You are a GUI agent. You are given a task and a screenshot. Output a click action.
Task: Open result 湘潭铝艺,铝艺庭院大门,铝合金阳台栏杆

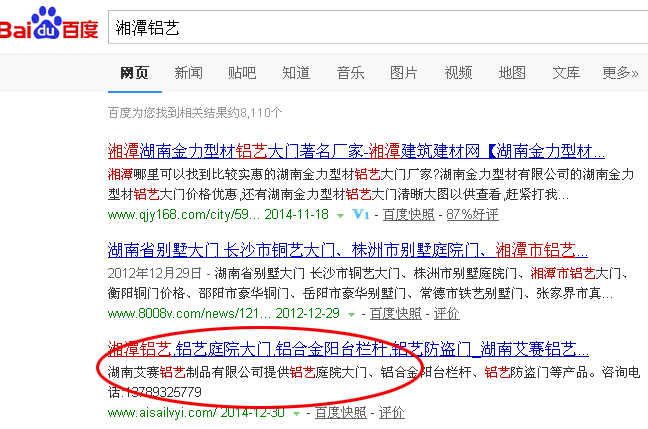pos(348,349)
